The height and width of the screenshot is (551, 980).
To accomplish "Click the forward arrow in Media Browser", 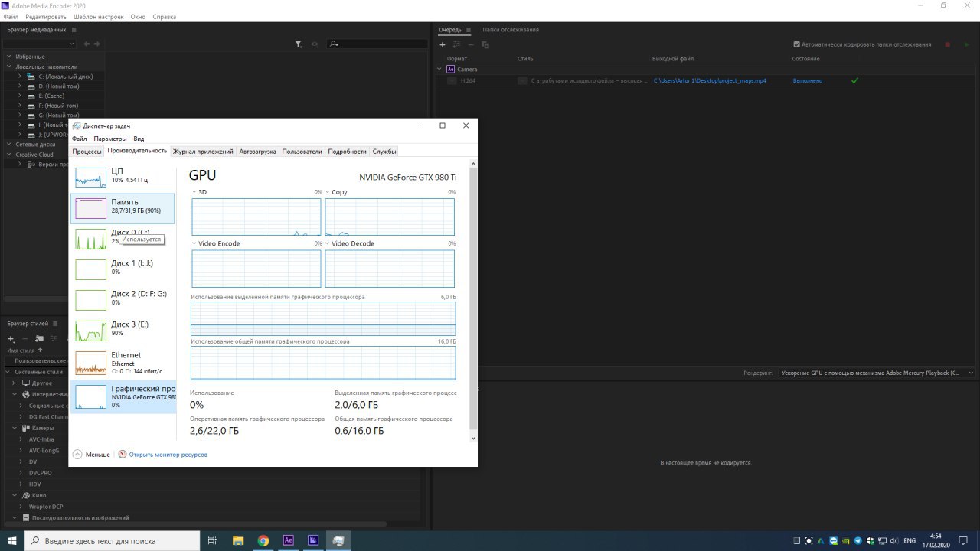I will (x=97, y=44).
